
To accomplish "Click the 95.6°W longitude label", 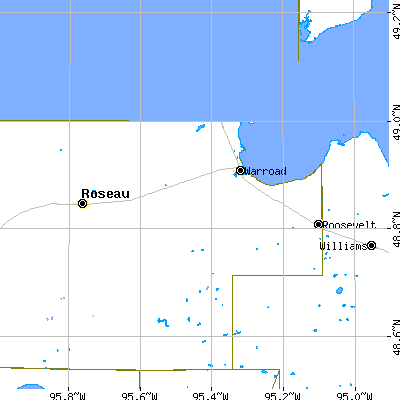I will (x=139, y=396).
